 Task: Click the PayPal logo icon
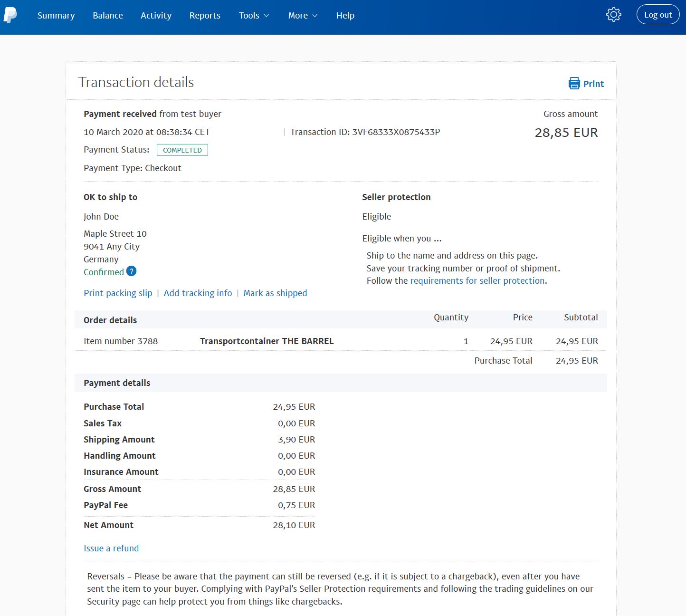(10, 15)
